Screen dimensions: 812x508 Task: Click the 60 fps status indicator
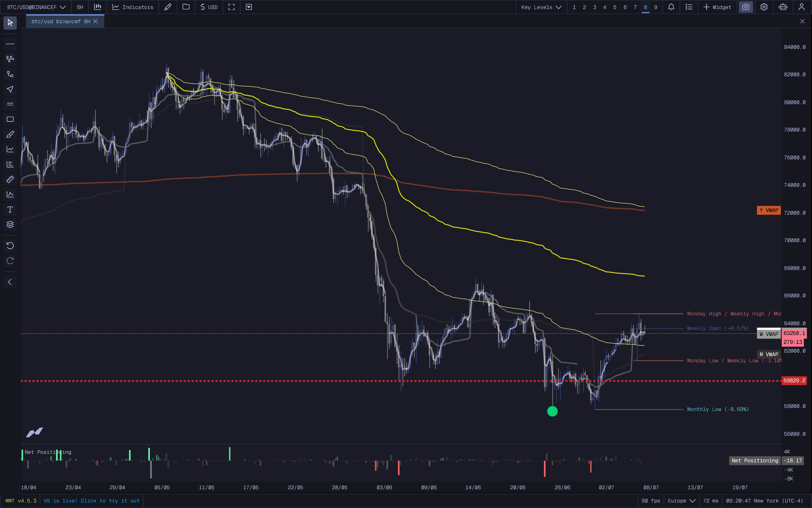(x=651, y=501)
